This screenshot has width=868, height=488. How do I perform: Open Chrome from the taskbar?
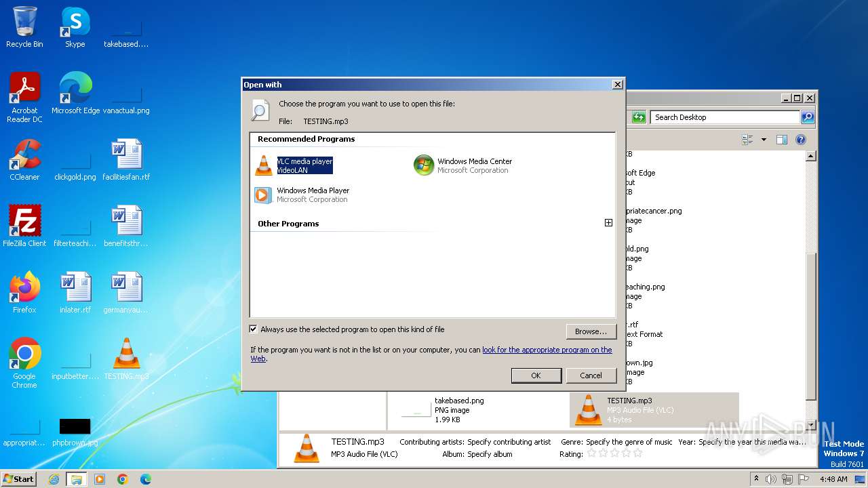point(122,479)
